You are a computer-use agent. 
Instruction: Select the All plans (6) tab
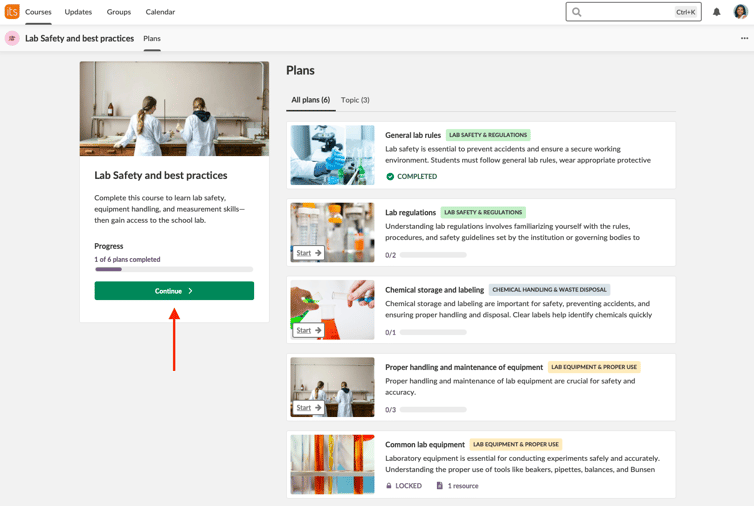tap(311, 100)
